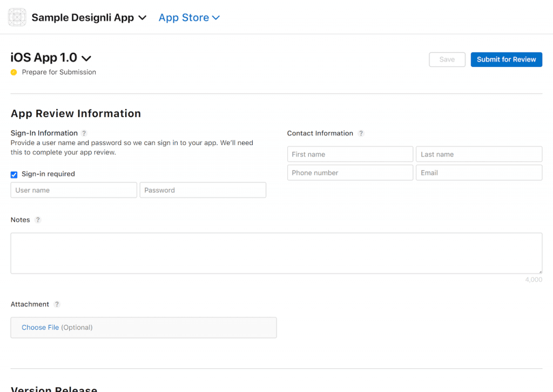
Task: Click into the First name field
Action: [350, 154]
